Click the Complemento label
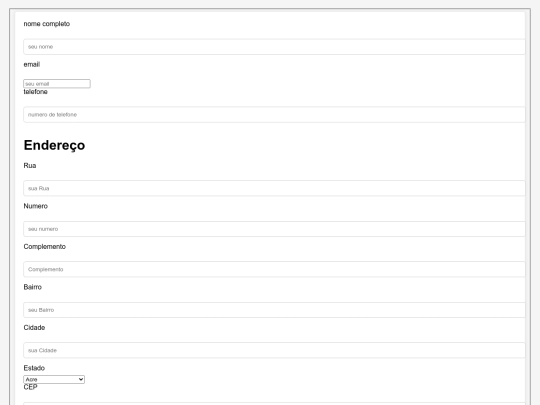 click(45, 247)
